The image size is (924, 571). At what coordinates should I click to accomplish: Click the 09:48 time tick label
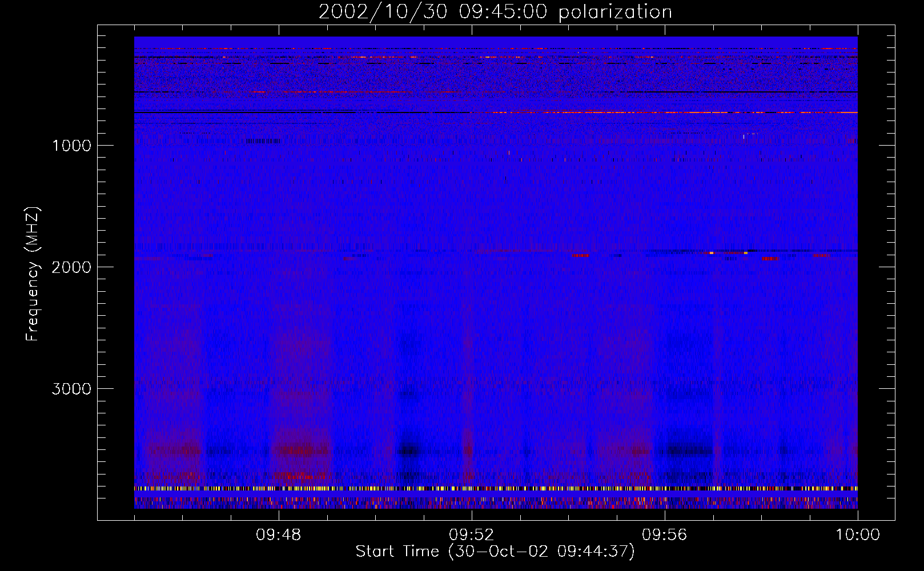pyautogui.click(x=278, y=535)
